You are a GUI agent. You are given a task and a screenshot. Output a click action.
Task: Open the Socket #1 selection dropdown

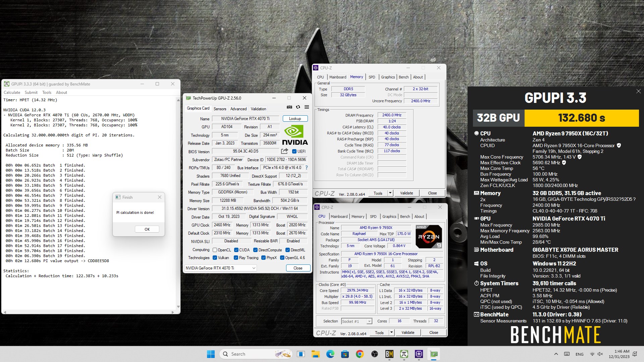(x=357, y=321)
